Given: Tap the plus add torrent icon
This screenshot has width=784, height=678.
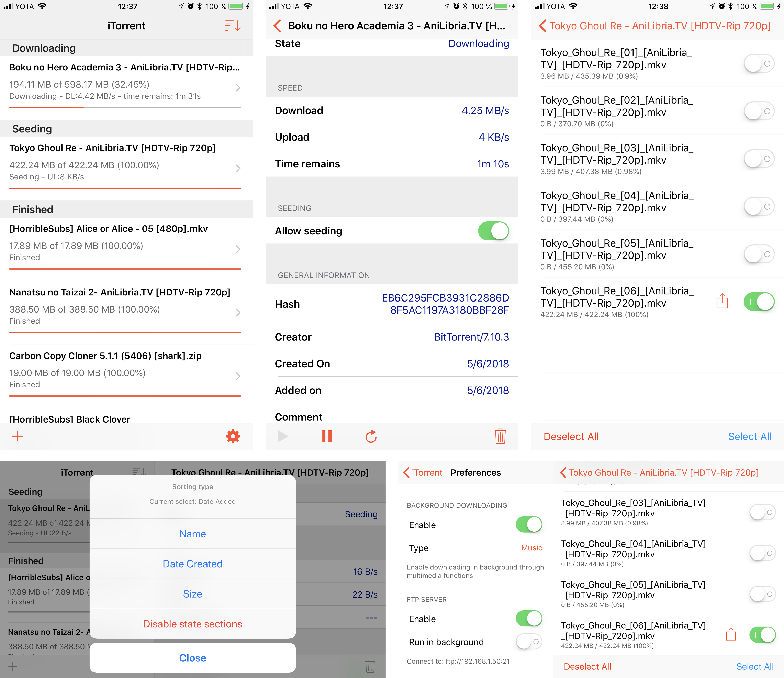Looking at the screenshot, I should point(17,436).
